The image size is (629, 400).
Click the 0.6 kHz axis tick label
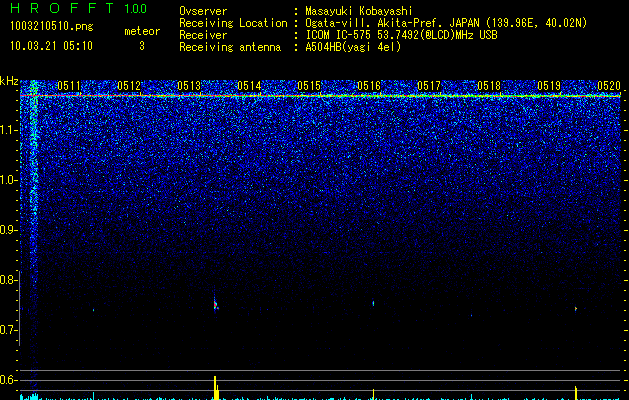click(x=8, y=380)
